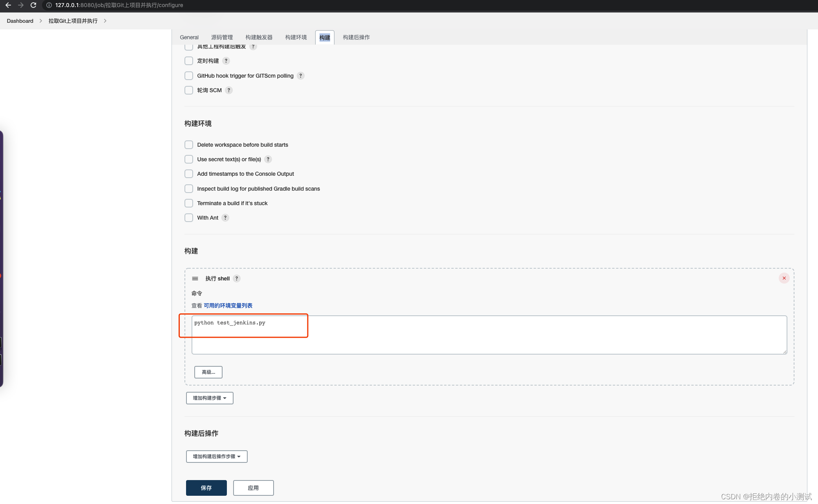Open help for Use secret text(s) option
818x504 pixels.
click(x=268, y=159)
